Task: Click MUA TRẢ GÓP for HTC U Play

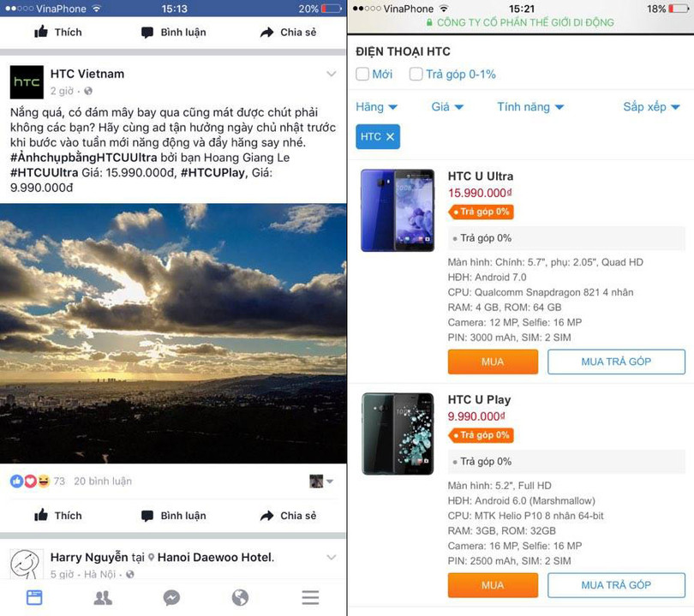Action: pos(616,585)
